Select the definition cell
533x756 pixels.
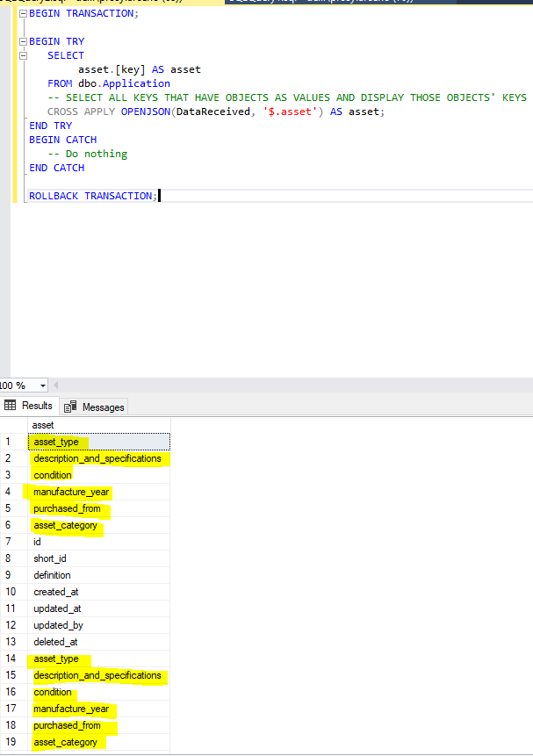coord(99,575)
